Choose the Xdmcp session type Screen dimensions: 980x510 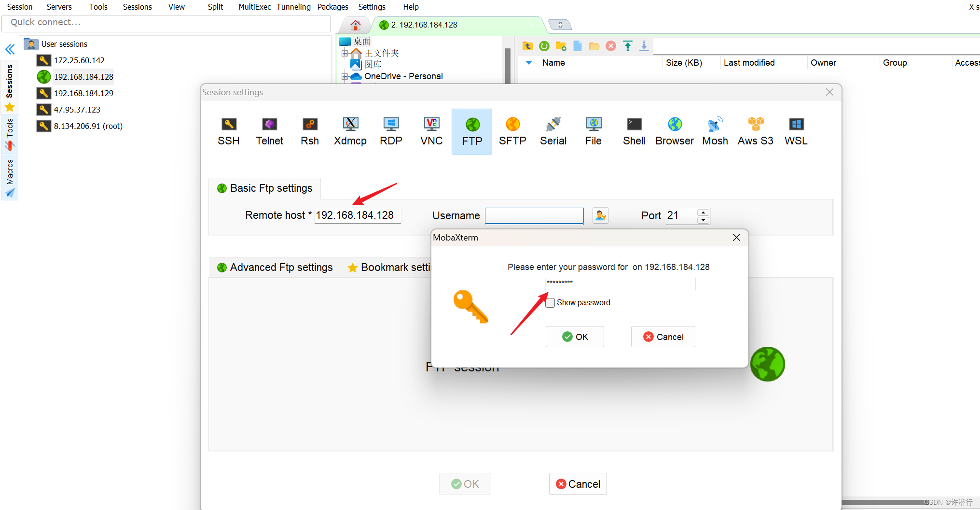[x=350, y=131]
